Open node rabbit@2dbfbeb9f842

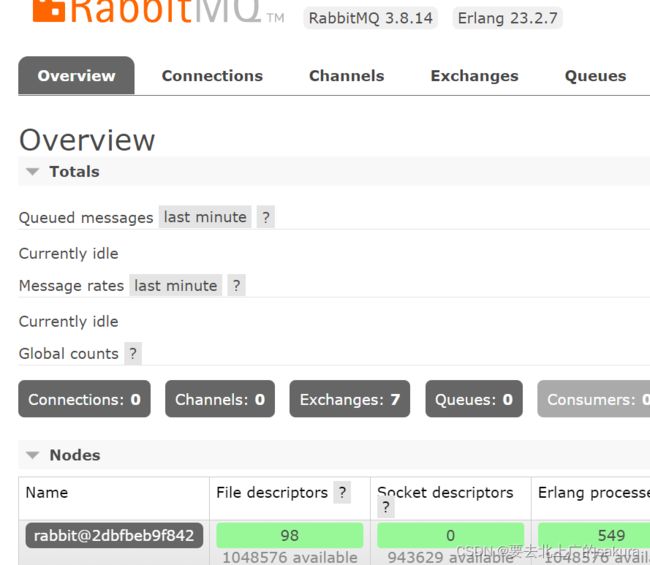click(x=114, y=535)
